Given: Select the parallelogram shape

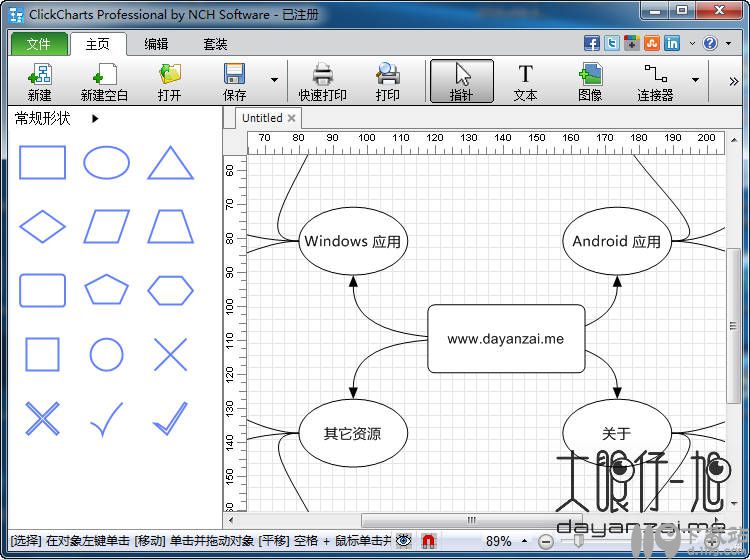Looking at the screenshot, I should pyautogui.click(x=106, y=226).
